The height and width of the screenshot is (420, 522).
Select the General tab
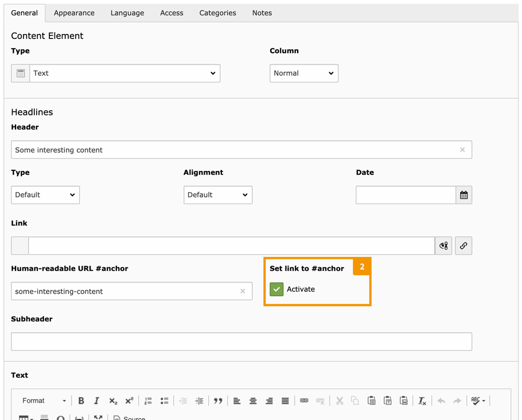coord(24,13)
